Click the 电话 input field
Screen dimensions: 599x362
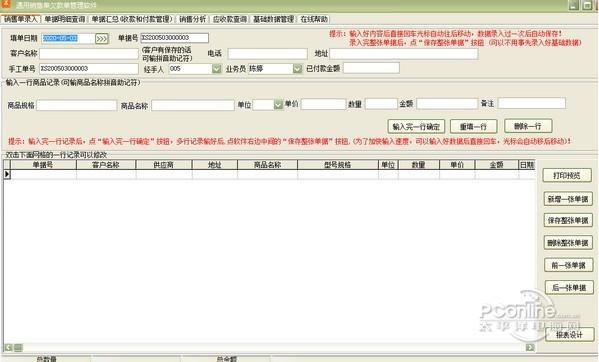(x=267, y=53)
